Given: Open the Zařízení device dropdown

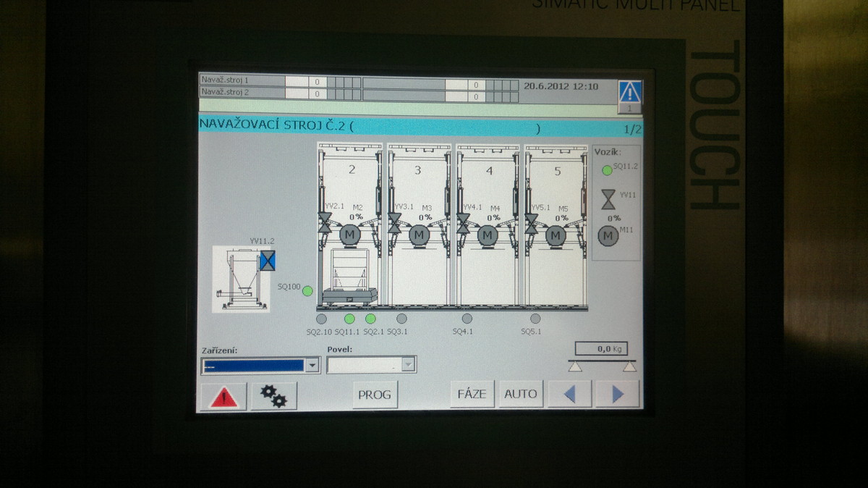Looking at the screenshot, I should [x=312, y=366].
